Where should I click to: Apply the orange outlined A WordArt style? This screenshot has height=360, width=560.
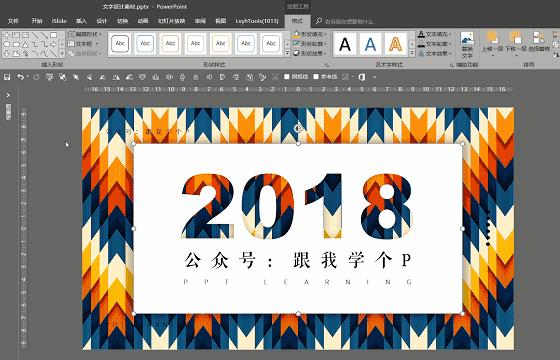pos(395,44)
